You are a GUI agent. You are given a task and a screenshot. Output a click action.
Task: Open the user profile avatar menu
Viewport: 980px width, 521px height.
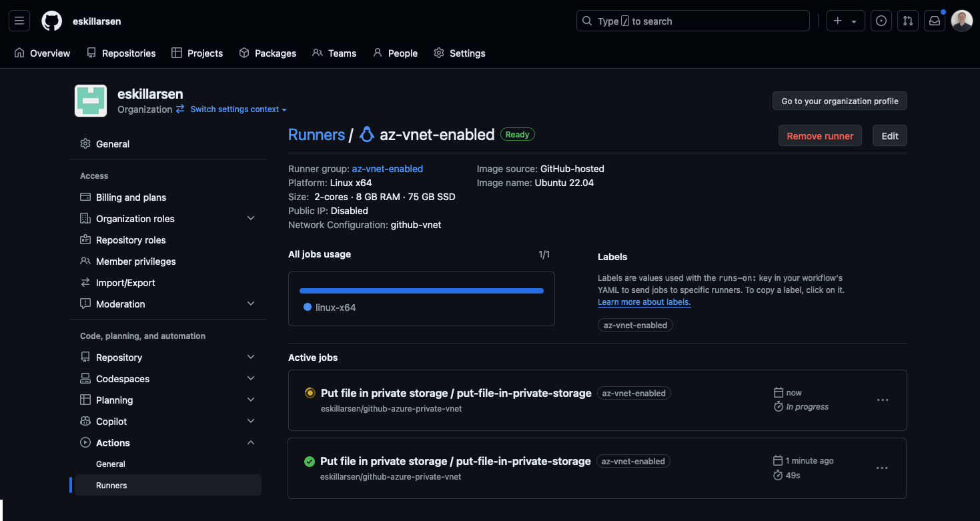click(962, 21)
